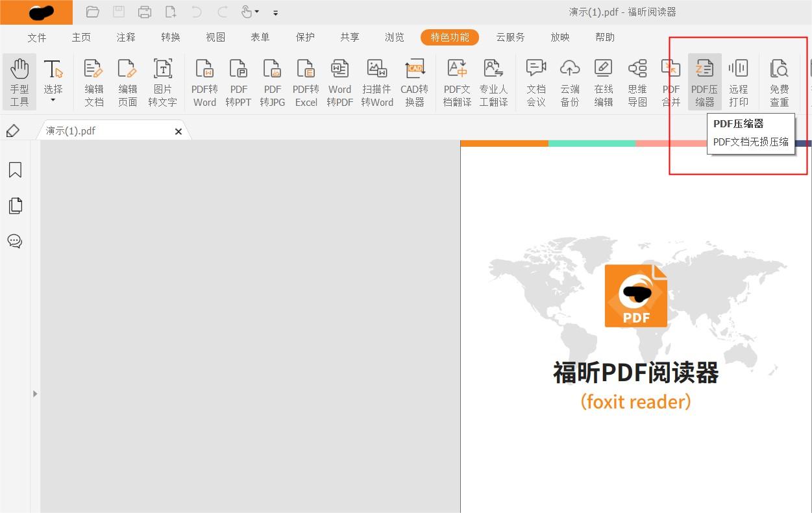
Task: Switch to the View (视图) tab
Action: pos(215,37)
